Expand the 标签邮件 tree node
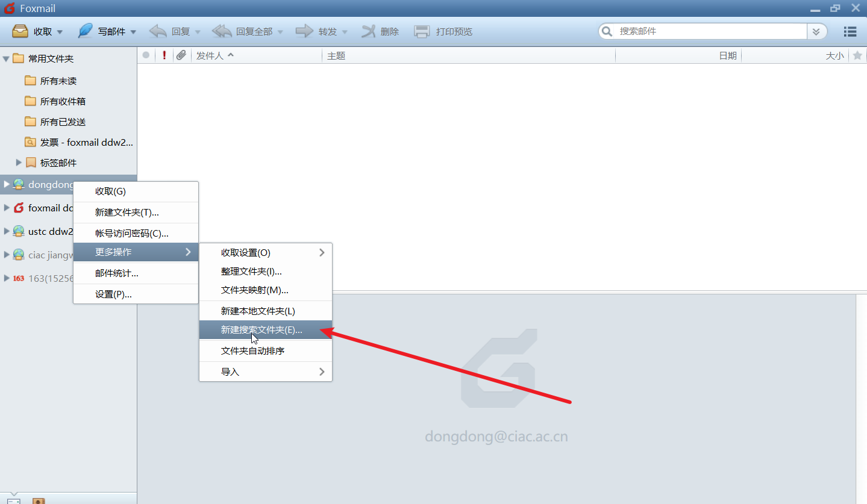This screenshot has height=504, width=867. 19,163
